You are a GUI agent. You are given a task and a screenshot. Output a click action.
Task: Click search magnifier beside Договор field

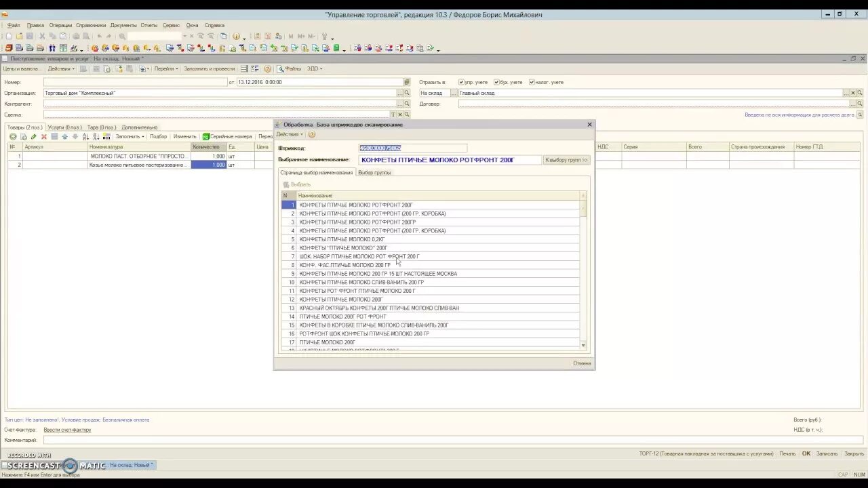860,104
